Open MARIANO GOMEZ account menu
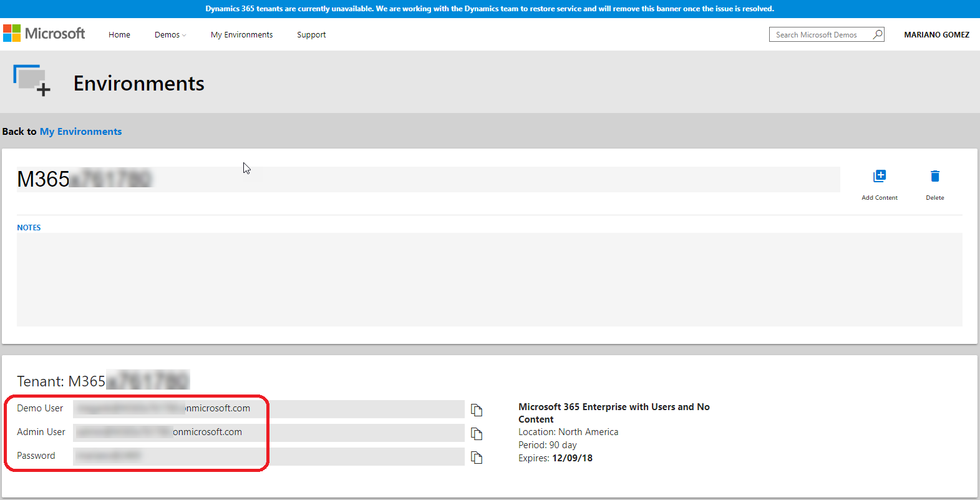The height and width of the screenshot is (500, 980). [936, 35]
